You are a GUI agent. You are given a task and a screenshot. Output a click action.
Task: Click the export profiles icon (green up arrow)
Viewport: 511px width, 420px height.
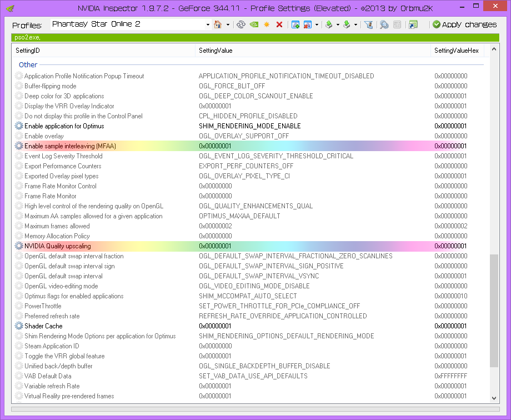329,24
